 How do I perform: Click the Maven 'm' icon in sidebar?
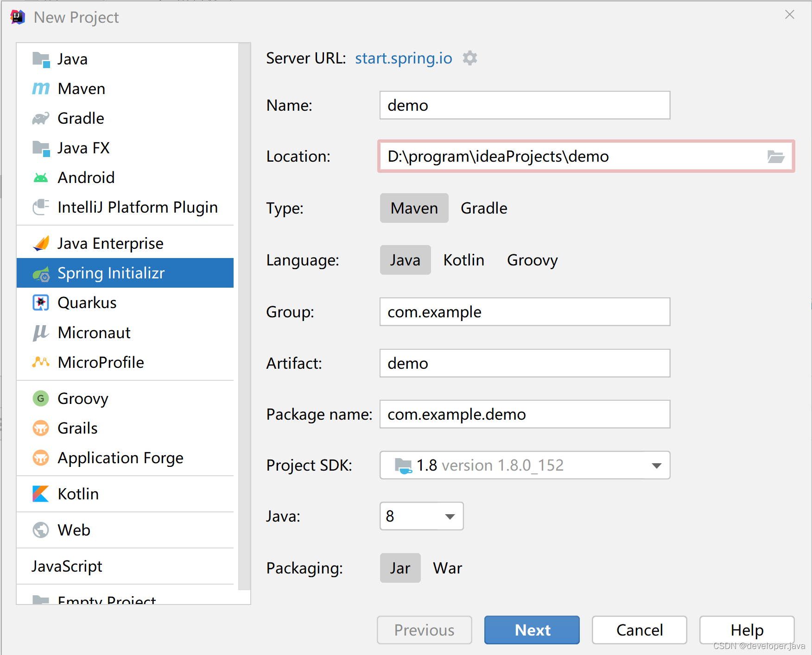pyautogui.click(x=41, y=88)
